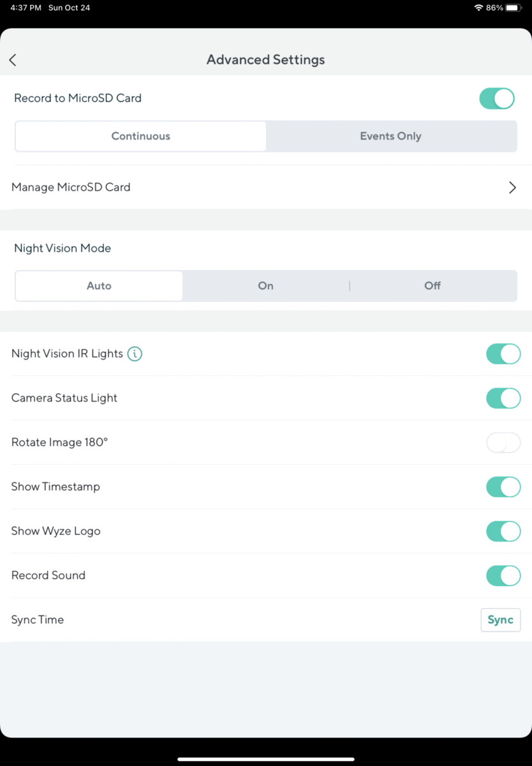Viewport: 532px width, 766px height.
Task: Tap the Wi-Fi icon in the status bar
Action: click(x=479, y=8)
